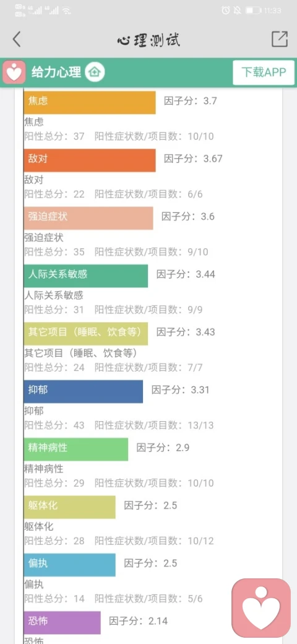Tap the floating pink heart app icon
The image size is (297, 644).
[261, 608]
